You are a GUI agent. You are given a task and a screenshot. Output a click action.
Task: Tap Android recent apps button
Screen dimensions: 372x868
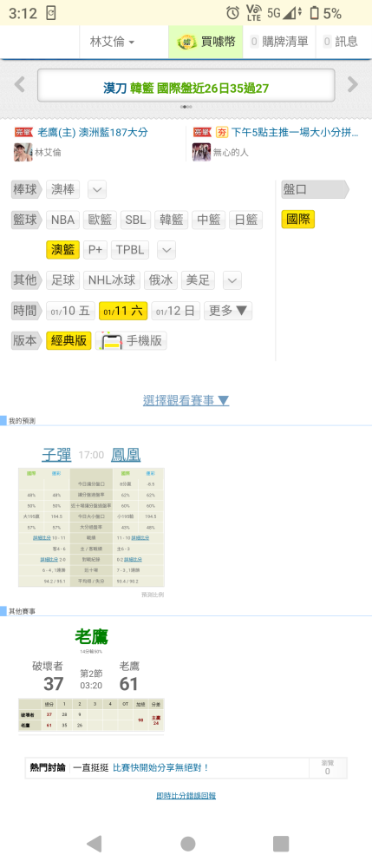(281, 844)
